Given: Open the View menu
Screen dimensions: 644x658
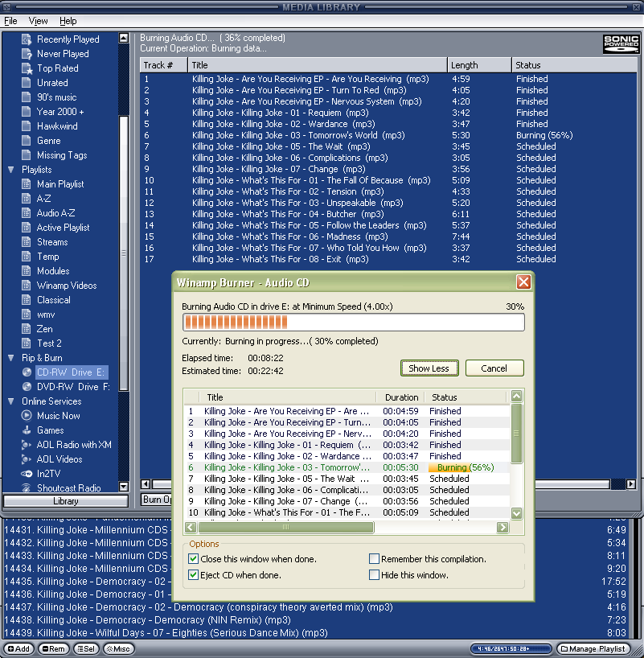Looking at the screenshot, I should click(38, 21).
